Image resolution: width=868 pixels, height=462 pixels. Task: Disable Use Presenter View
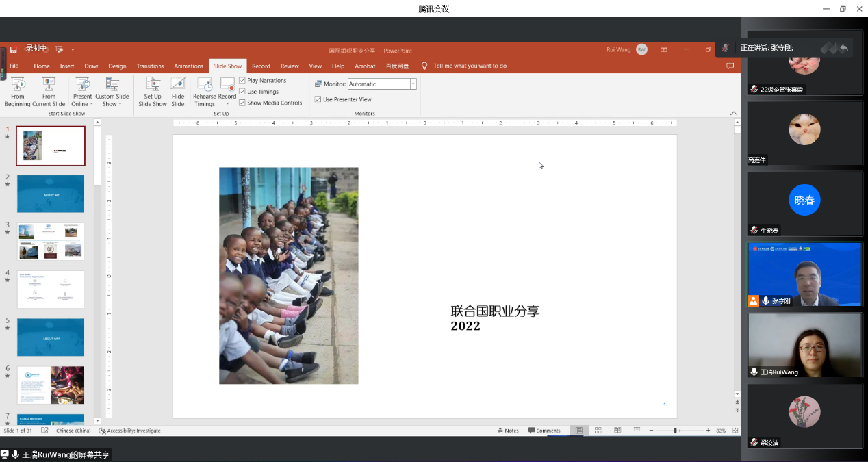[318, 99]
